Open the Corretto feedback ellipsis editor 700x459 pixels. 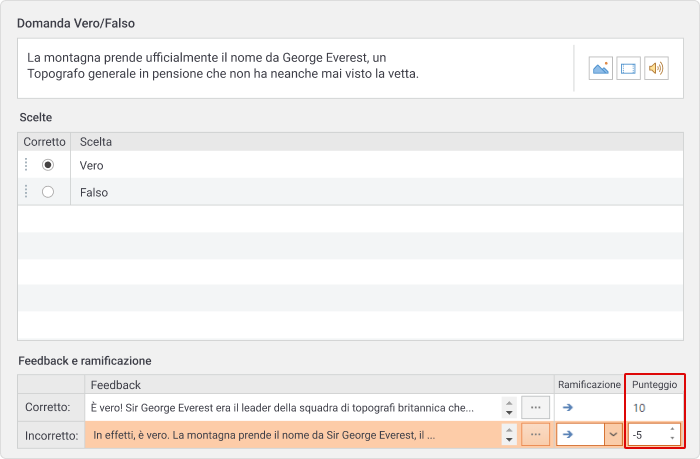535,407
